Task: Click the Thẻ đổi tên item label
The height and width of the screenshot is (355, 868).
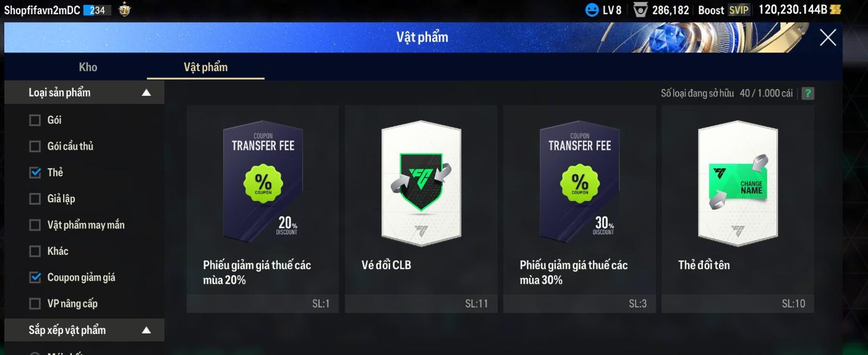Action: (x=704, y=265)
